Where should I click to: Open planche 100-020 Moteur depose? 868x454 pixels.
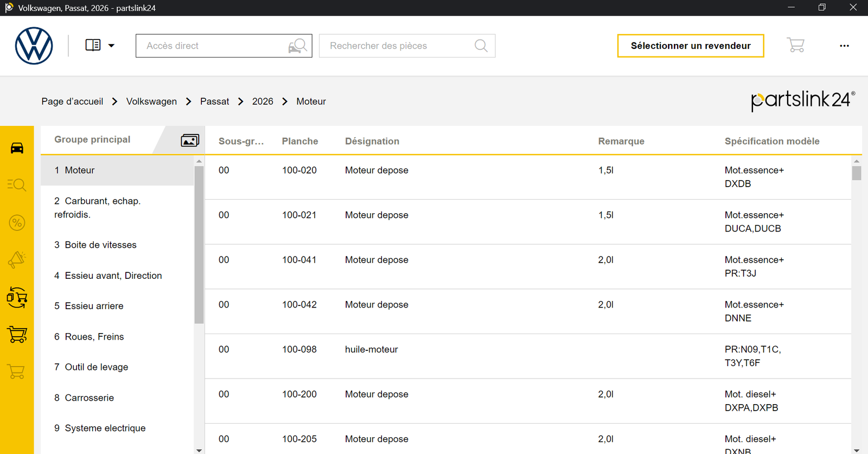528,177
